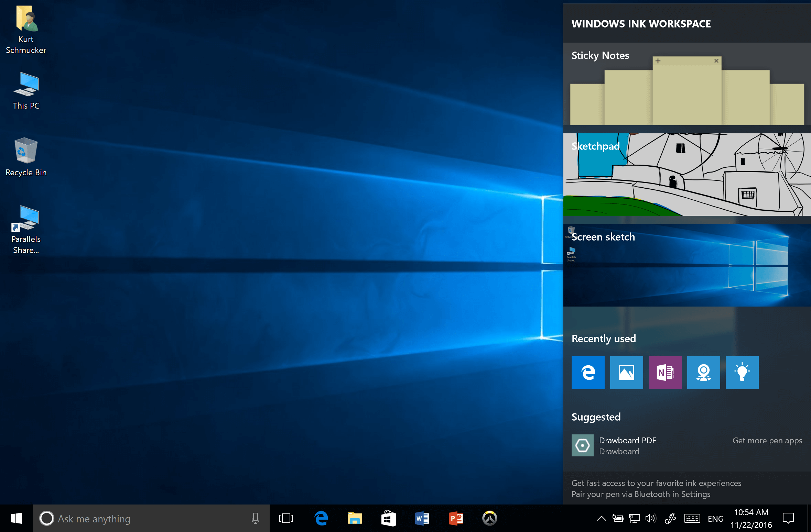Open PowerPoint in the taskbar

click(x=456, y=518)
